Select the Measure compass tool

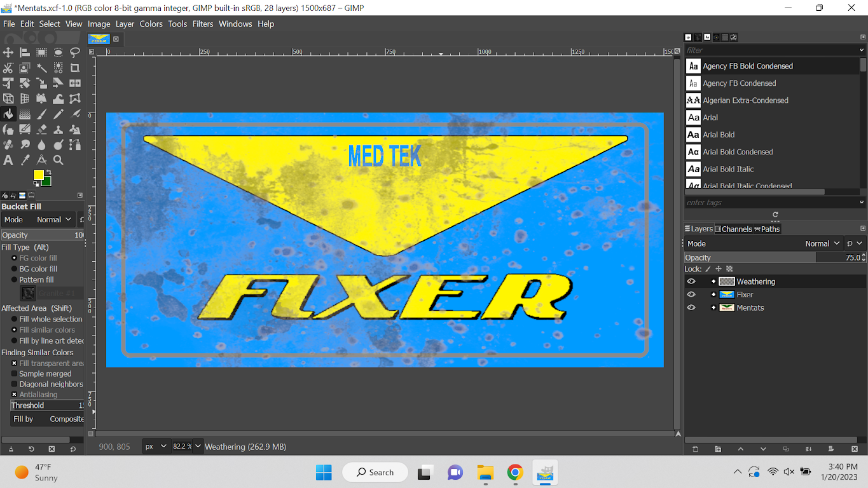coord(41,160)
